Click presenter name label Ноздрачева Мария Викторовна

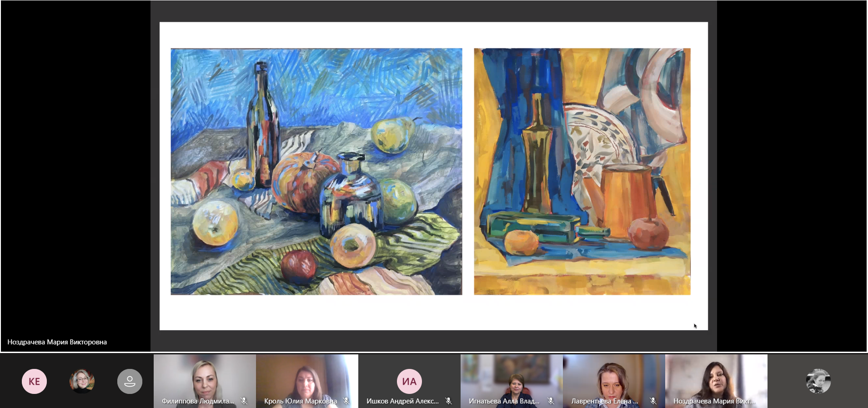click(57, 342)
